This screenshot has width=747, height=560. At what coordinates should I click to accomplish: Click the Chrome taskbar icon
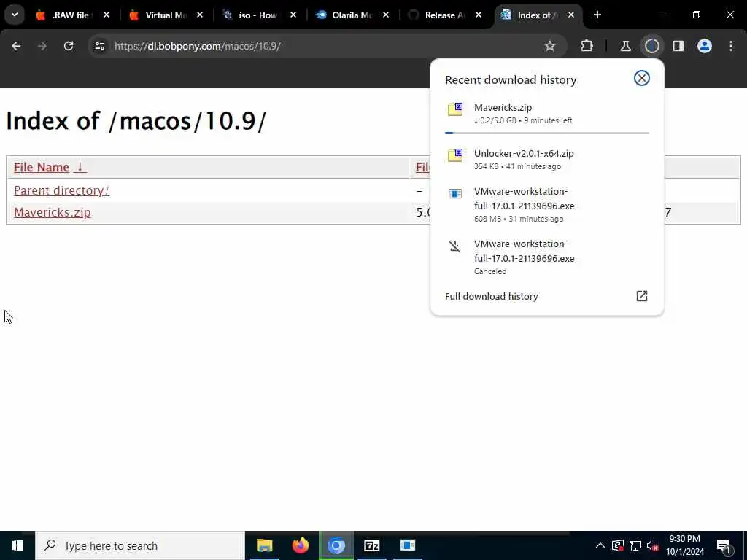click(x=336, y=545)
